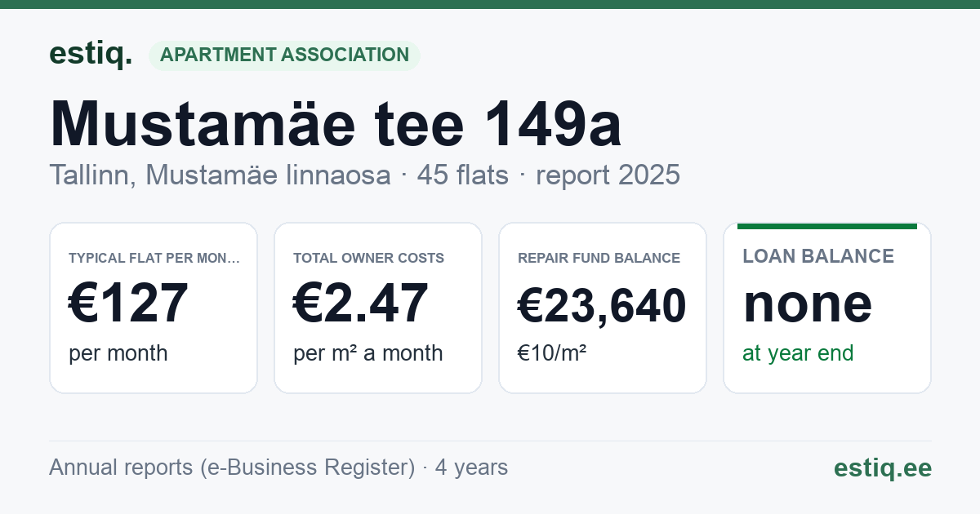Click the LOAN BALANCE label
The width and height of the screenshot is (980, 514).
818,256
